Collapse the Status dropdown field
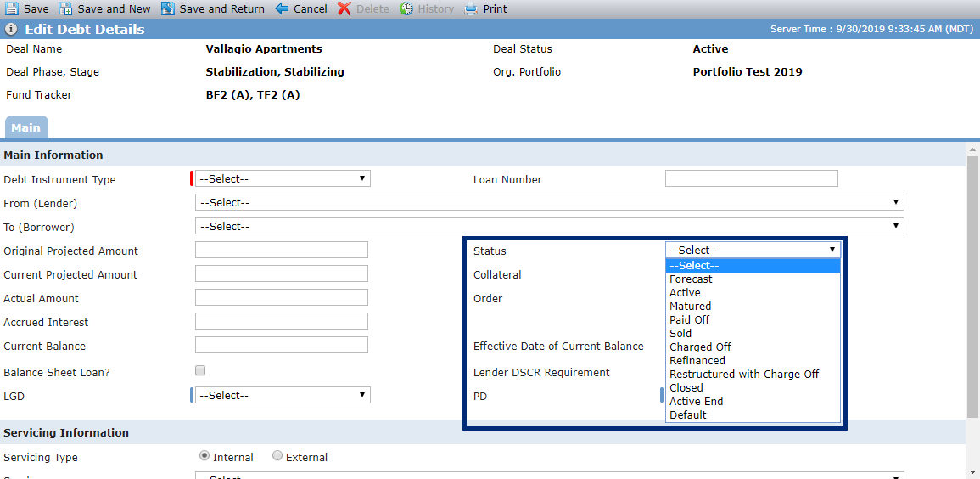This screenshot has width=980, height=479. pyautogui.click(x=753, y=250)
